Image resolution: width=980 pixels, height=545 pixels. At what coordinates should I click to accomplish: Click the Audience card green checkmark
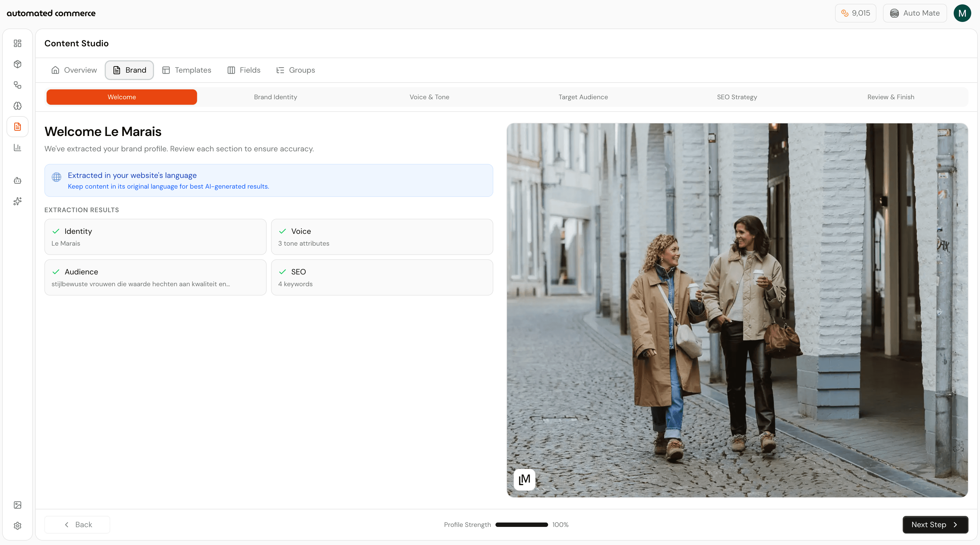pyautogui.click(x=56, y=272)
